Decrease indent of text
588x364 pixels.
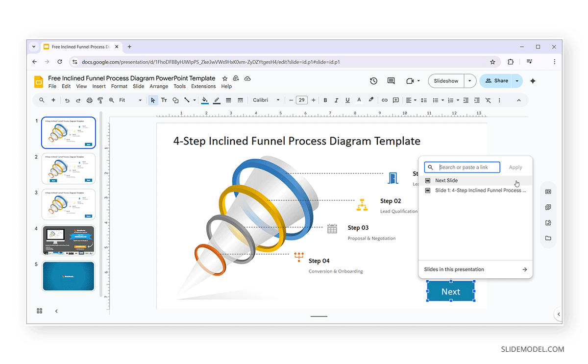coord(465,100)
